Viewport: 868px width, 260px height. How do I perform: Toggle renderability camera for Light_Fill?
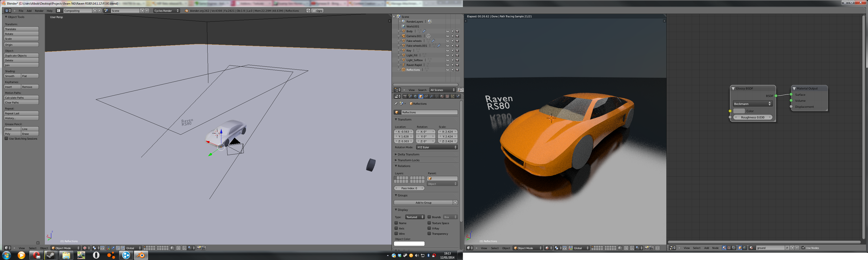457,56
